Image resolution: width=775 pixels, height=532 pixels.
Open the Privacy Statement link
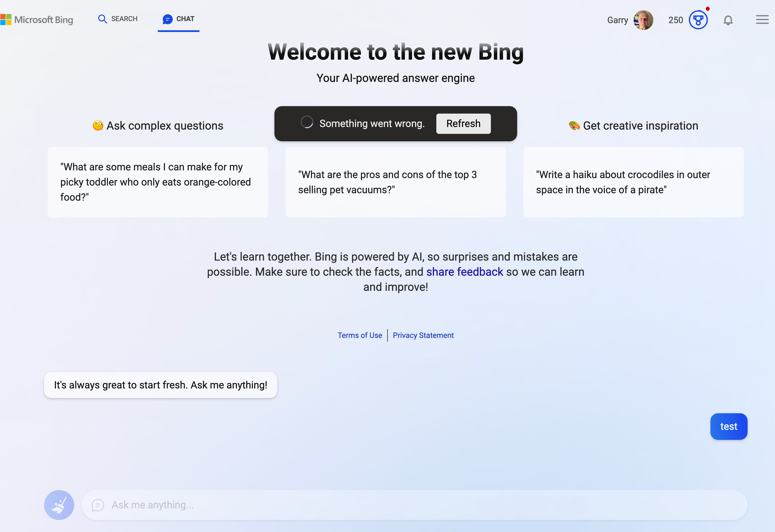tap(423, 335)
